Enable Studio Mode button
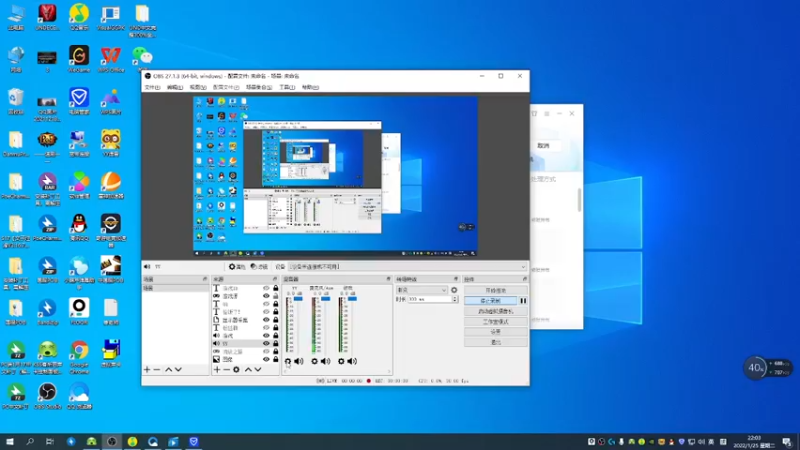 pos(495,321)
